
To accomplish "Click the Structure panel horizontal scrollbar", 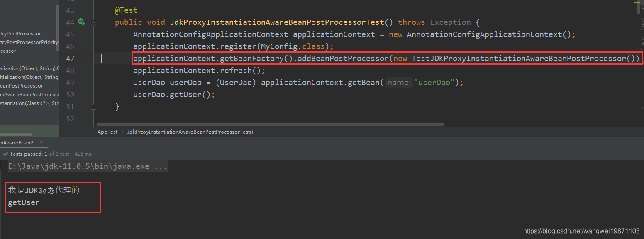I will click(16, 134).
